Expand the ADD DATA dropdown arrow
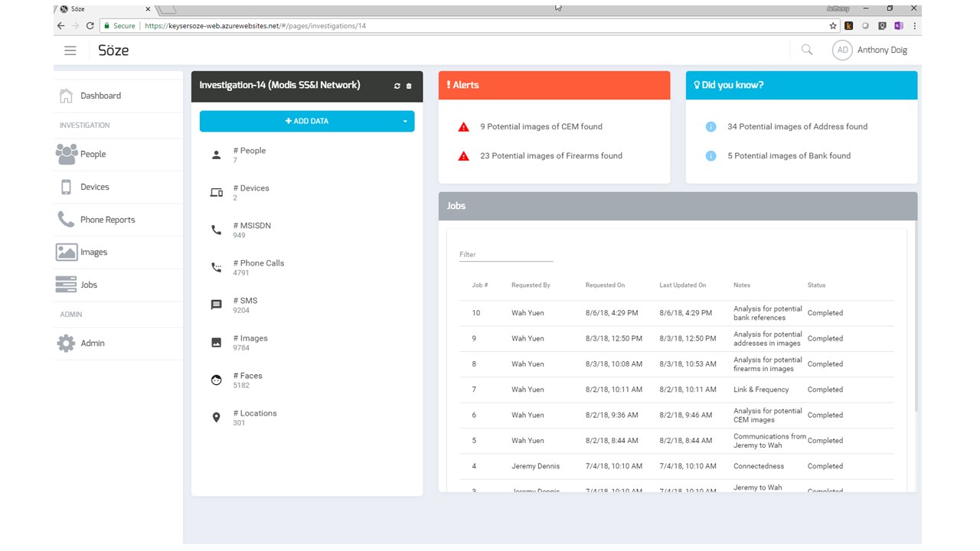Image resolution: width=980 pixels, height=551 pixels. click(405, 121)
